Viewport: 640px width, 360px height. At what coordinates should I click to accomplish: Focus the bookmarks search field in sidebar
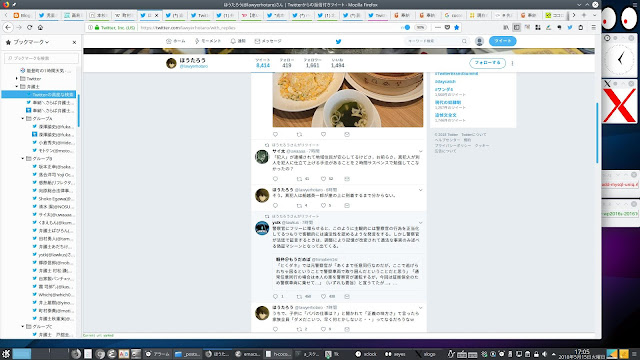(41, 58)
